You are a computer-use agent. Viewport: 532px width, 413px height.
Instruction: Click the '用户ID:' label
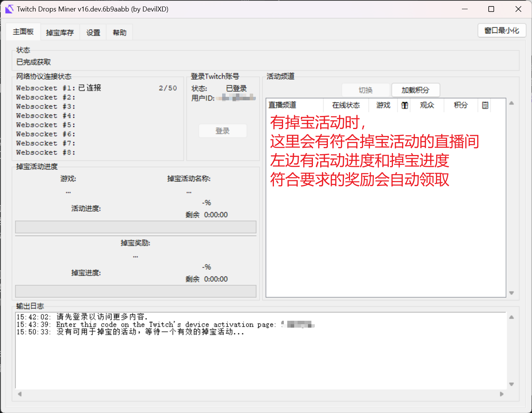click(x=203, y=98)
